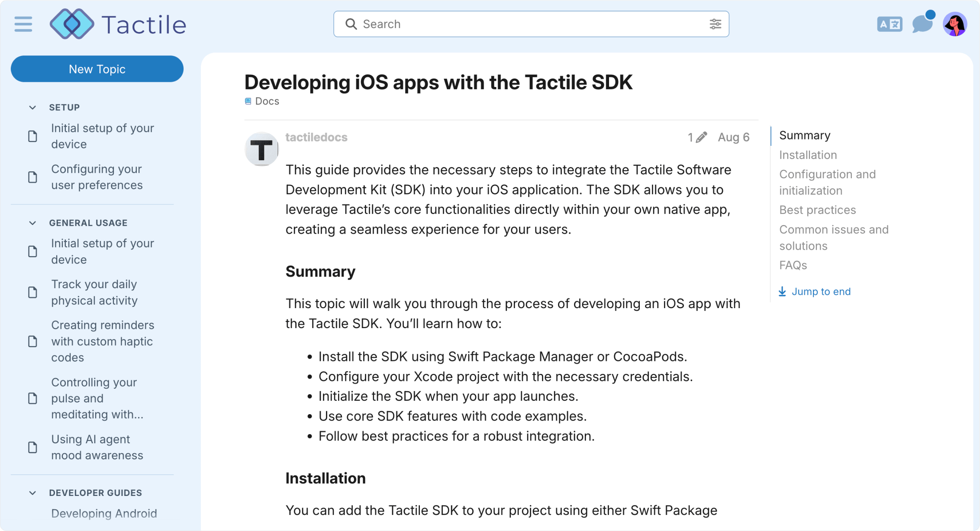This screenshot has height=531, width=980.
Task: Click the Docs category book icon
Action: point(248,101)
